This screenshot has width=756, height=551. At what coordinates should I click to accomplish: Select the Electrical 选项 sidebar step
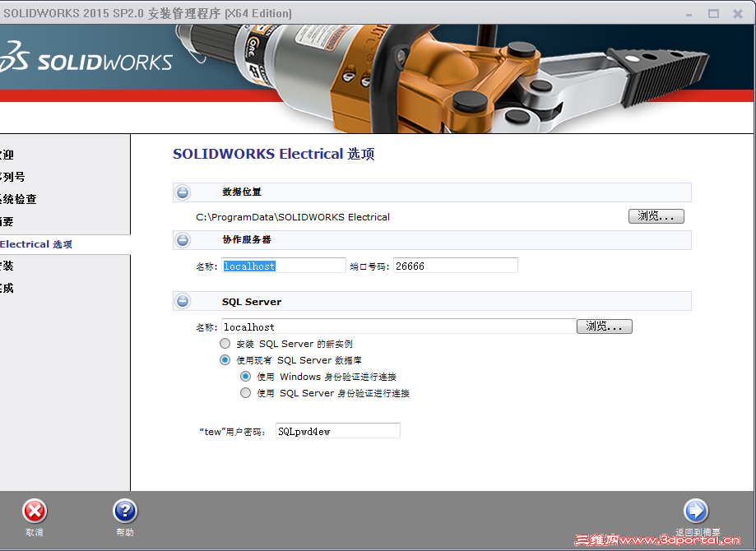click(36, 244)
